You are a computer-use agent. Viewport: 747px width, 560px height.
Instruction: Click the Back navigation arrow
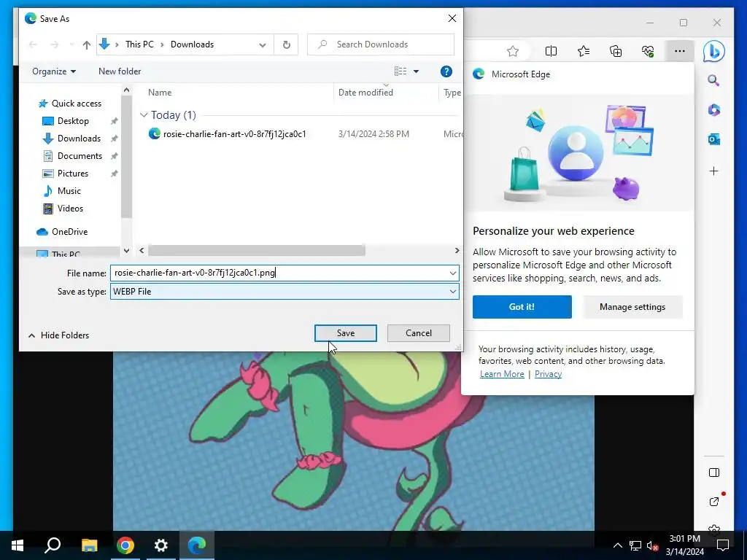33,44
